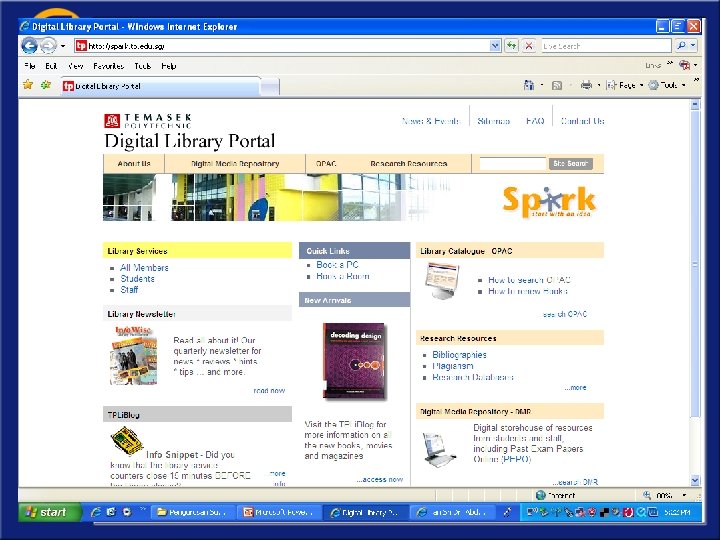Click the Windows Start button
720x540 pixels.
click(x=50, y=512)
